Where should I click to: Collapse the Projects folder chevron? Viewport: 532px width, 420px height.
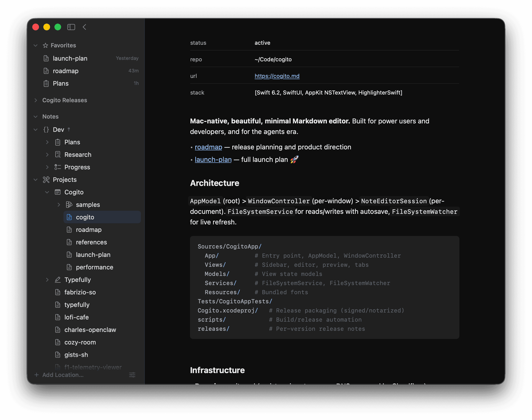pyautogui.click(x=36, y=180)
